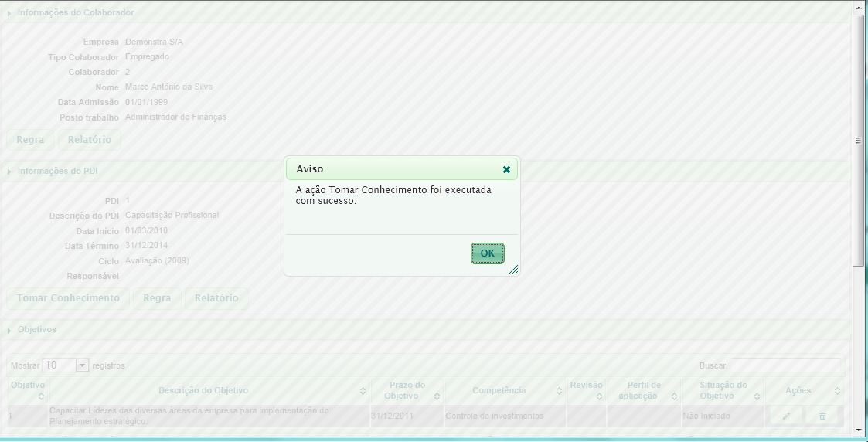868x442 pixels.
Task: Select the dialog message 'executada com sucesso'
Action: (x=393, y=195)
